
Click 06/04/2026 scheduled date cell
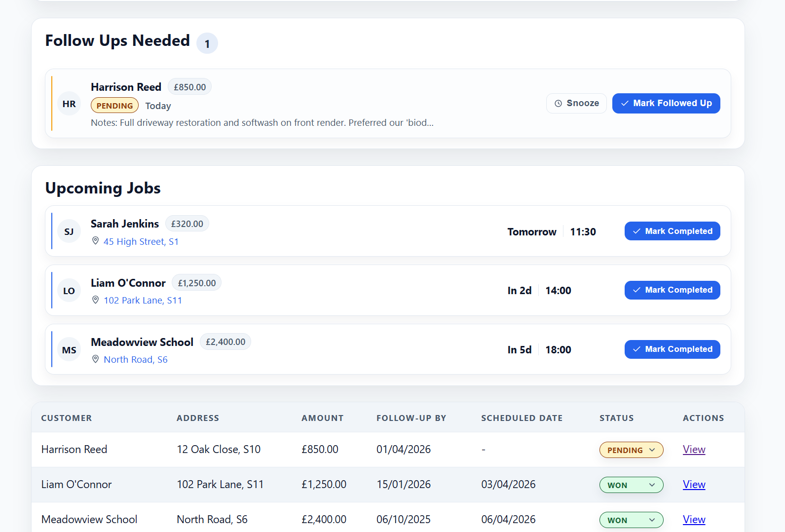[508, 520]
